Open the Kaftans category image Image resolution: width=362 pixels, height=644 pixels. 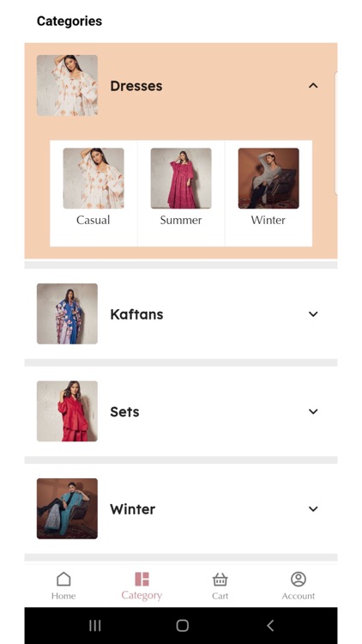click(x=67, y=313)
